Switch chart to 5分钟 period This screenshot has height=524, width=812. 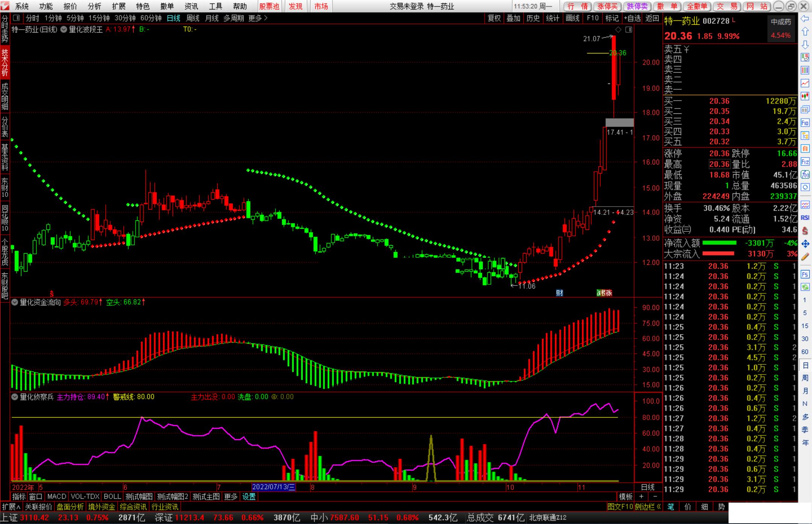coord(75,18)
